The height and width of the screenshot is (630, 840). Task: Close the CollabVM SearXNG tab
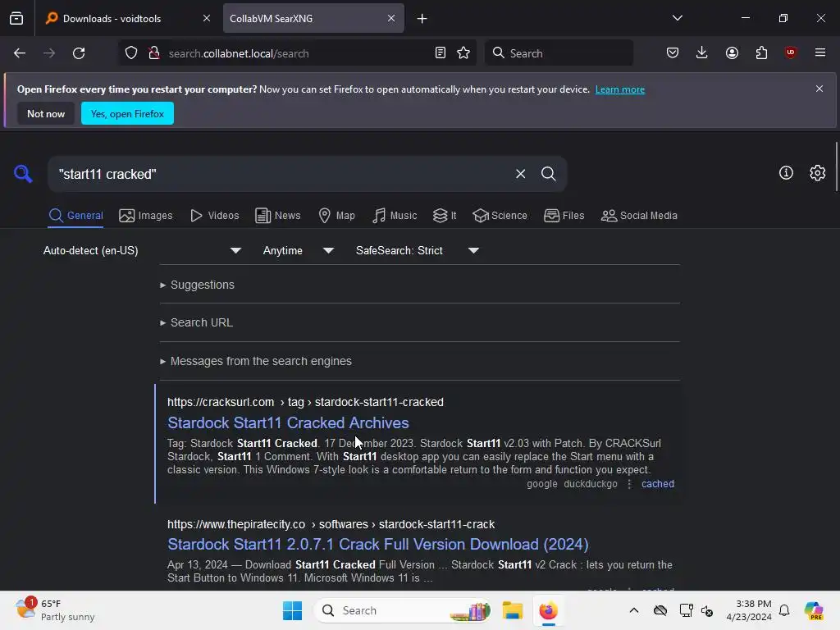391,18
